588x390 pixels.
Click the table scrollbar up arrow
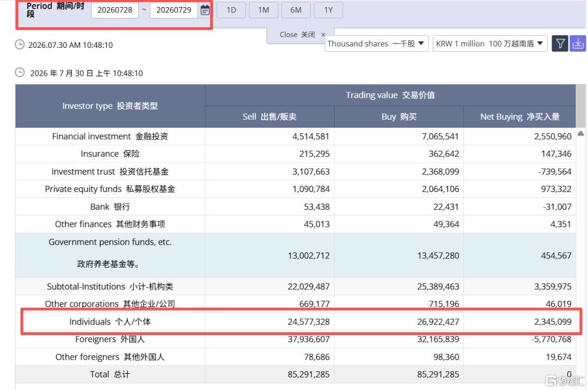(x=580, y=133)
